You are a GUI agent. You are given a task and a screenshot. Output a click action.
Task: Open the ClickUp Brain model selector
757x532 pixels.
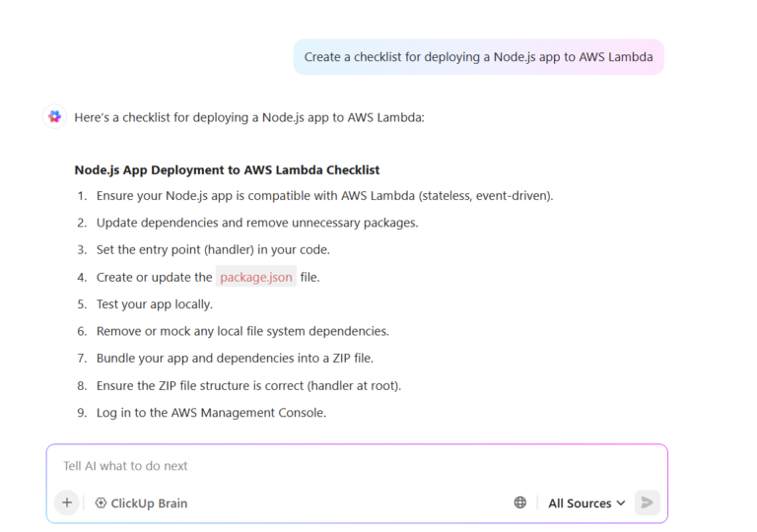[x=141, y=502]
